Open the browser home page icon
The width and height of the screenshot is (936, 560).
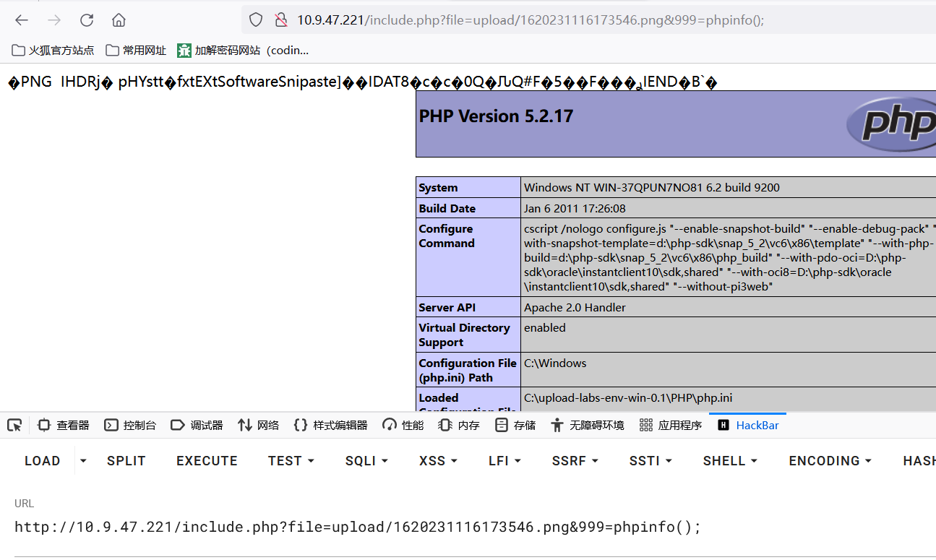click(119, 20)
